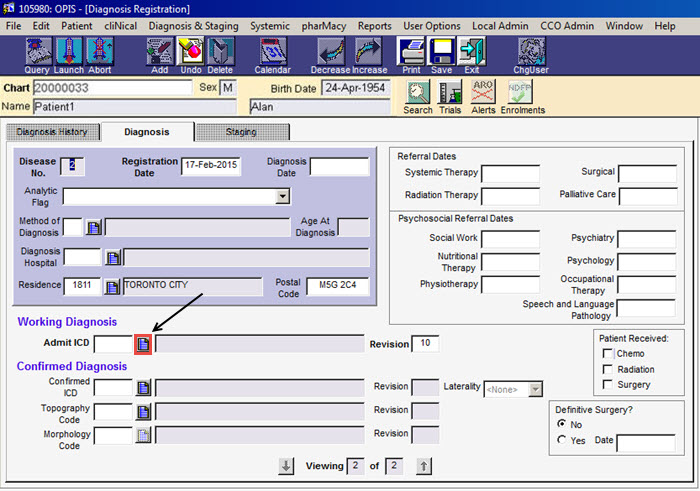Switch to the Staging tab
The height and width of the screenshot is (491, 700).
(x=241, y=132)
